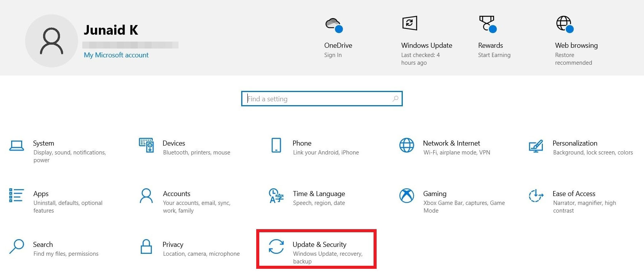The width and height of the screenshot is (644, 280).
Task: Click 'Background, lock screen, colors' description
Action: (x=593, y=153)
